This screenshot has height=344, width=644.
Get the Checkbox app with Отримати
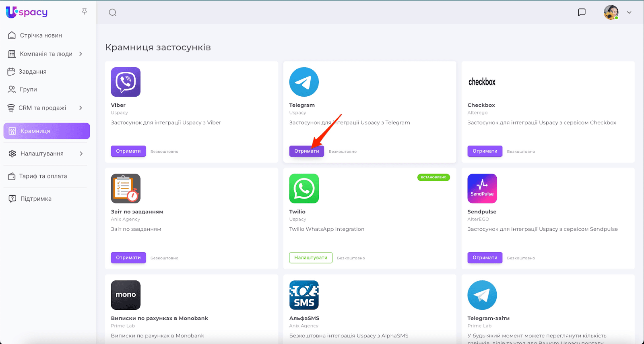(485, 151)
